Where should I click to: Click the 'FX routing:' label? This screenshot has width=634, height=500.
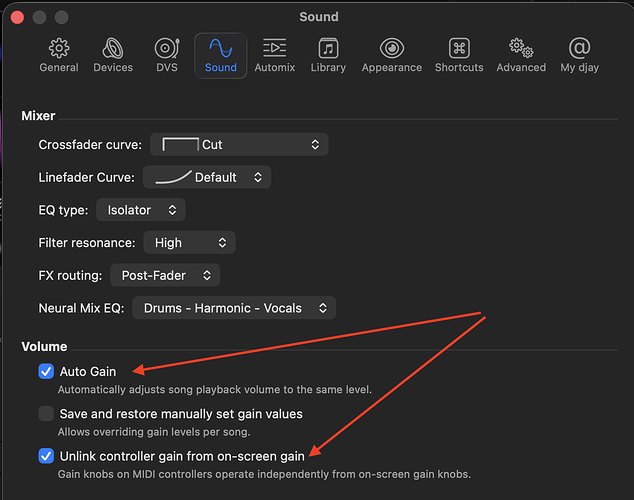tap(70, 276)
